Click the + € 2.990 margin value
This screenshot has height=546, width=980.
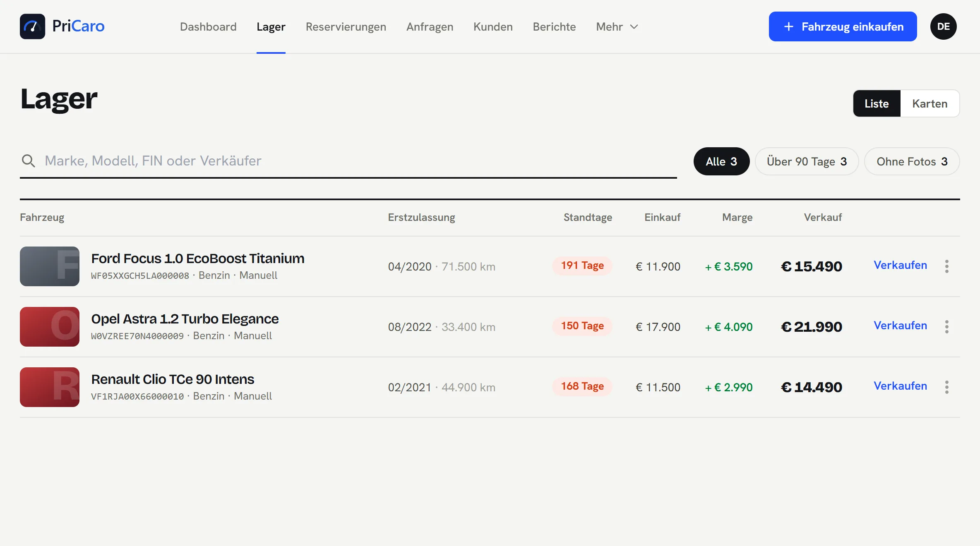729,387
